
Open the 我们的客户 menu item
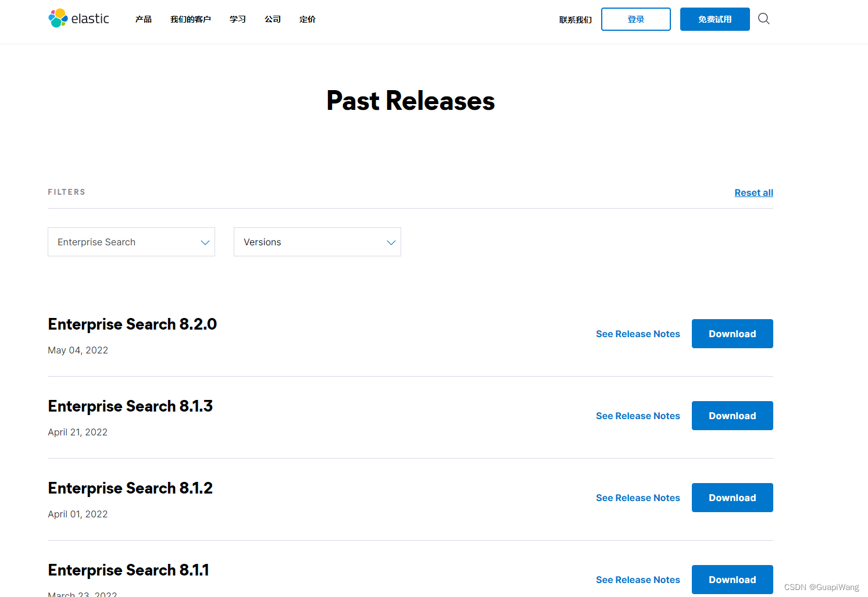click(190, 19)
